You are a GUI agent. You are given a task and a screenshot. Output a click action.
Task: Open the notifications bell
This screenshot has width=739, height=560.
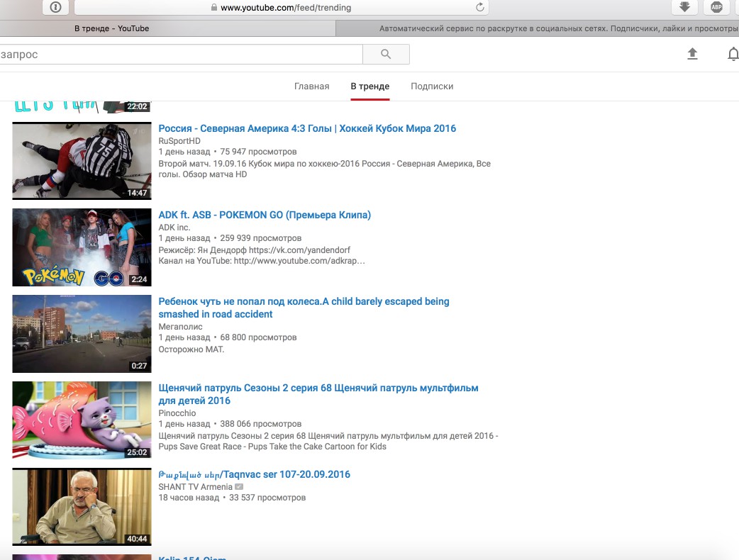(733, 54)
